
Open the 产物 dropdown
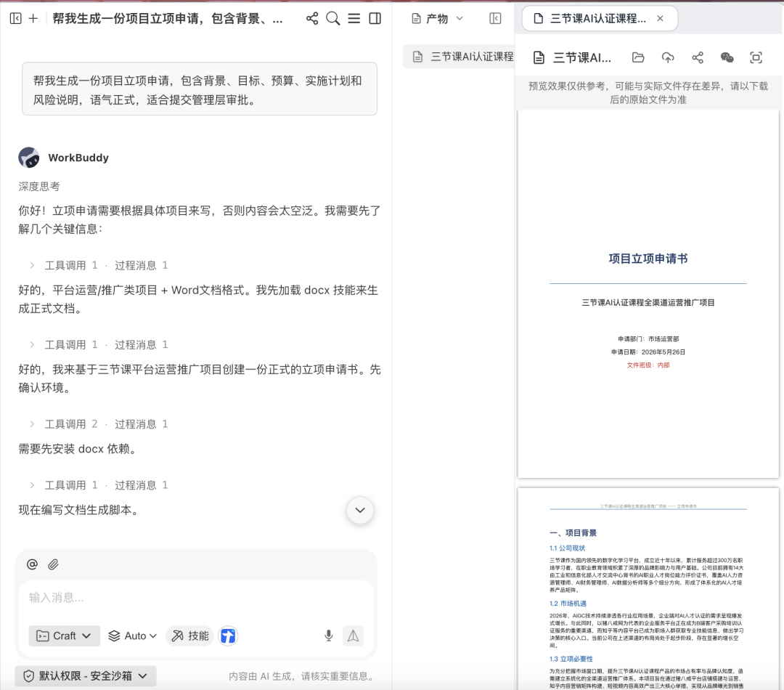(438, 18)
